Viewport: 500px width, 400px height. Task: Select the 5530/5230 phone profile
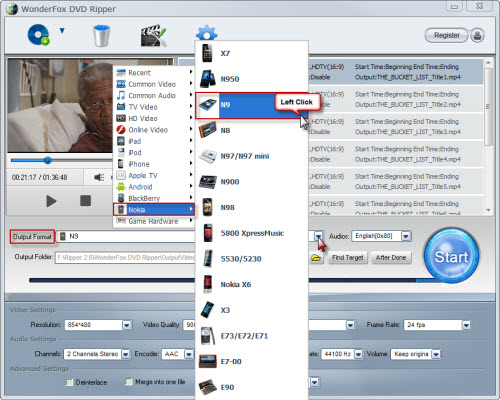(x=251, y=259)
